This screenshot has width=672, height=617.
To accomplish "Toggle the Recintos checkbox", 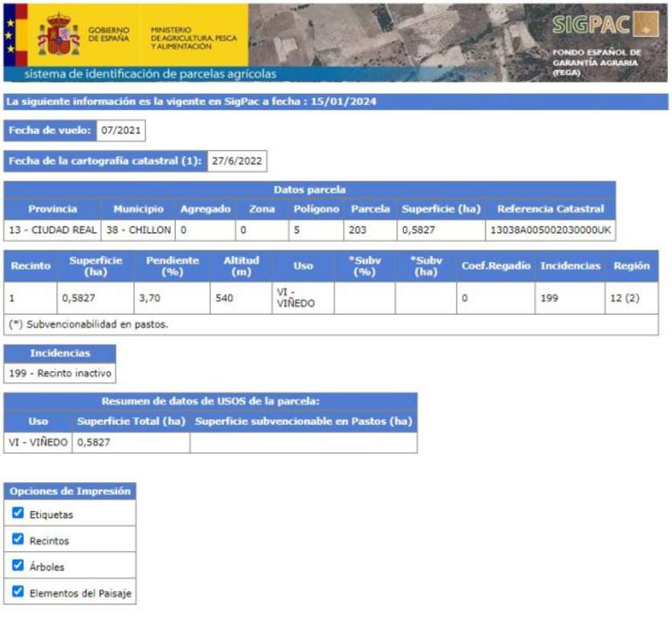I will [x=18, y=540].
